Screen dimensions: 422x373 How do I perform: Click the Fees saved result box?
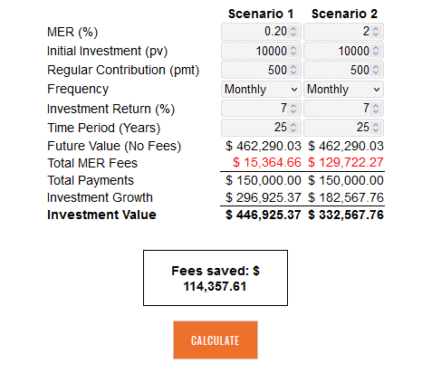(x=215, y=278)
